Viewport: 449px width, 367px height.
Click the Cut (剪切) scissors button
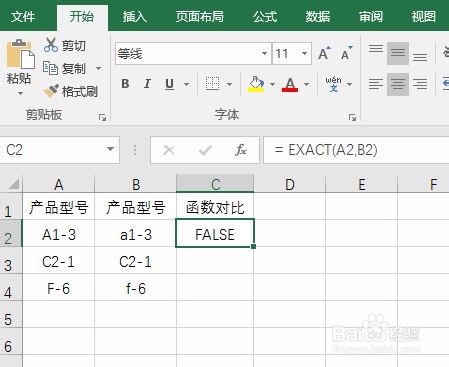click(x=65, y=45)
